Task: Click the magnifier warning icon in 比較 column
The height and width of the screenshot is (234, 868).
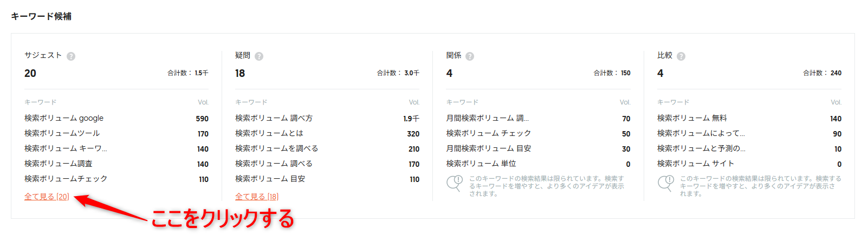Action: (x=666, y=183)
